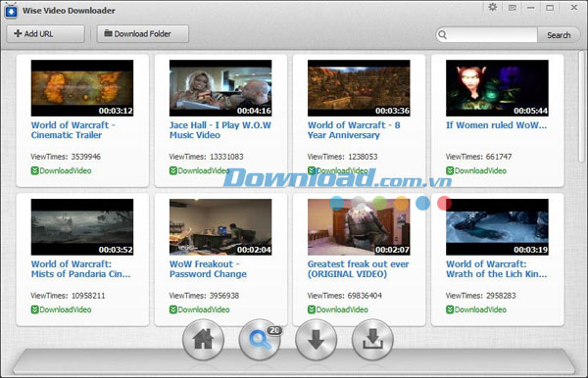This screenshot has height=378, width=588.
Task: Click title WoW Freakout - Password Change
Action: (x=208, y=269)
